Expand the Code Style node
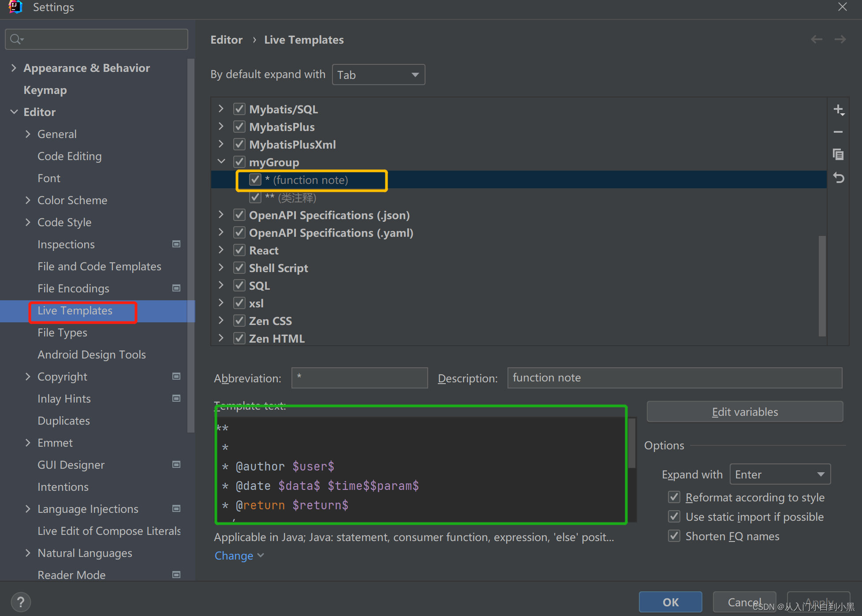The image size is (862, 616). tap(28, 222)
